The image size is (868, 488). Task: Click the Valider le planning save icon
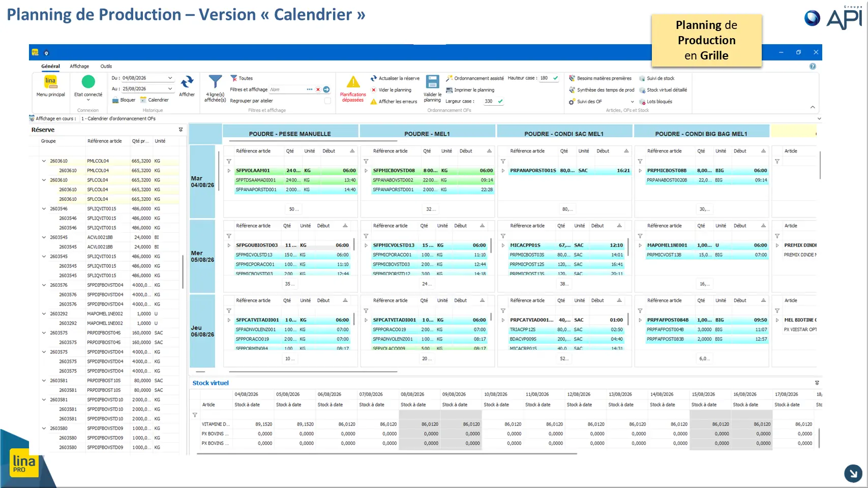click(432, 82)
